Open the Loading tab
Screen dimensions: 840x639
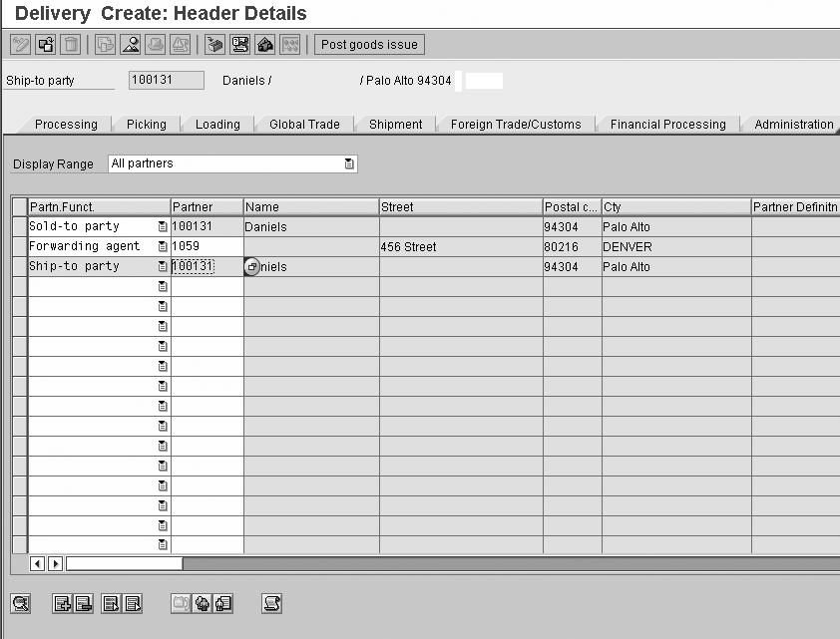[217, 125]
